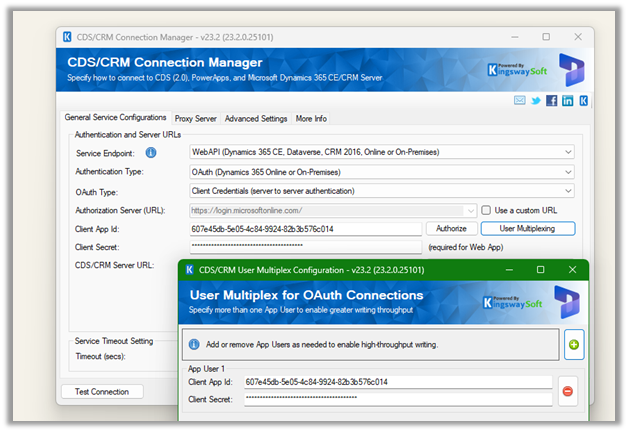628x432 pixels.
Task: Expand the OAuth Type dropdown
Action: (x=568, y=191)
